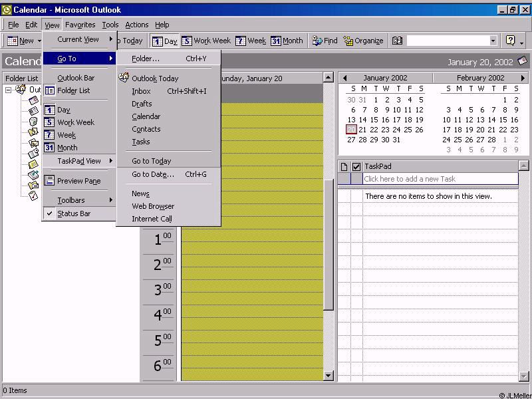Click the next month arrow beside February 2002
This screenshot has width=532, height=399.
pos(523,78)
